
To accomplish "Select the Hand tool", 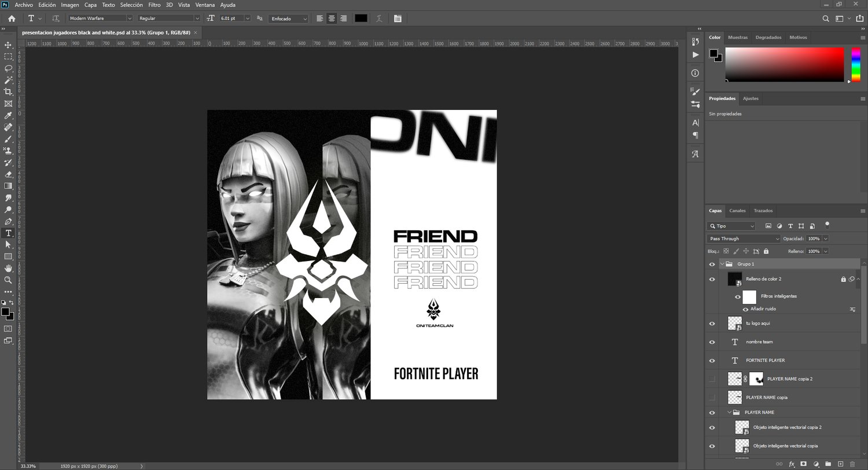I will [x=8, y=269].
